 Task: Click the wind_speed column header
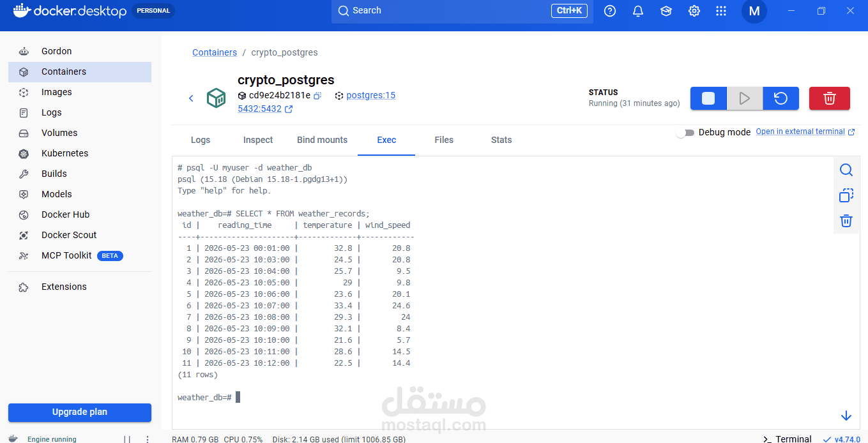pyautogui.click(x=388, y=225)
